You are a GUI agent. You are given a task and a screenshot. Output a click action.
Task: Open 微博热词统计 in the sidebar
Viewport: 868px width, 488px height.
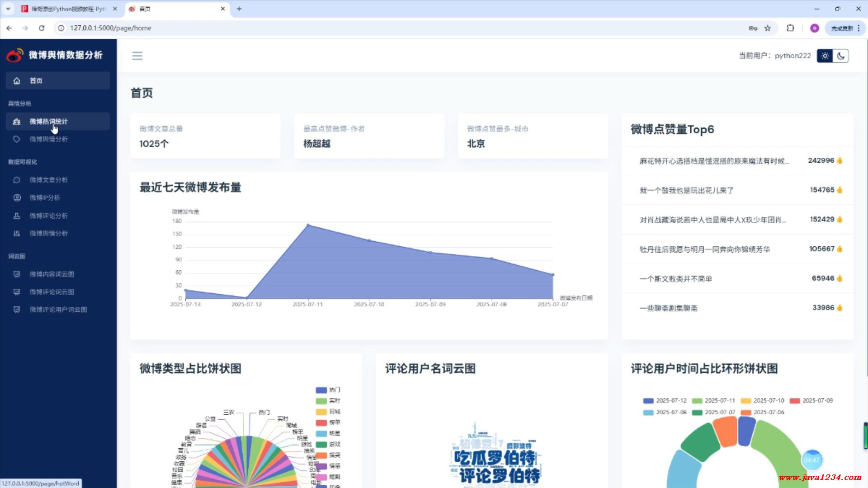click(x=48, y=122)
